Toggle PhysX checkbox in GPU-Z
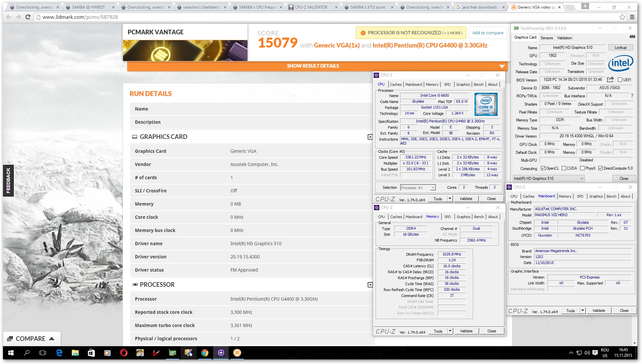This screenshot has width=642, height=364. 582,168
